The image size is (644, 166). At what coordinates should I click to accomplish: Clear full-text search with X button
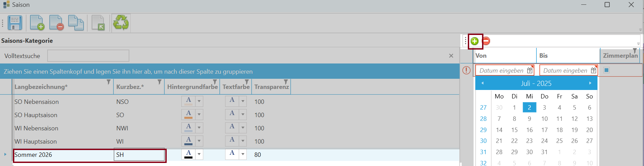point(451,56)
